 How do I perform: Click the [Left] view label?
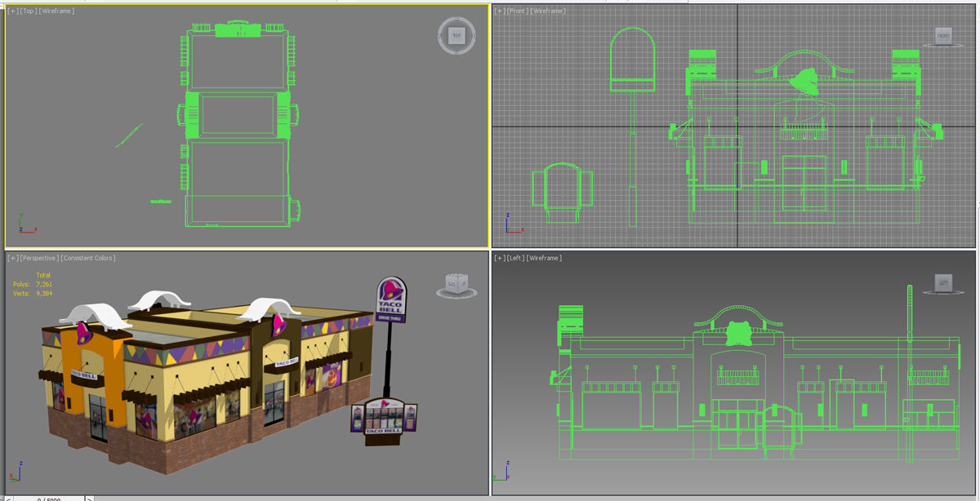pos(515,258)
